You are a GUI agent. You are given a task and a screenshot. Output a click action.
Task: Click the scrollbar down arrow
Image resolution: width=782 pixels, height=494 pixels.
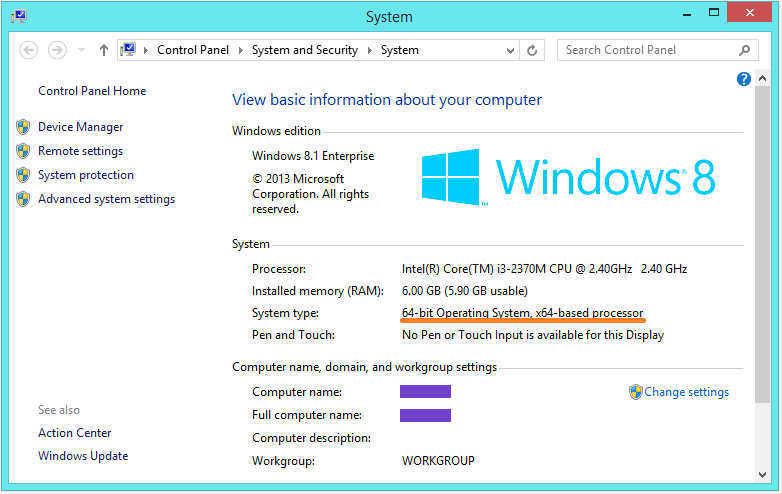[762, 475]
